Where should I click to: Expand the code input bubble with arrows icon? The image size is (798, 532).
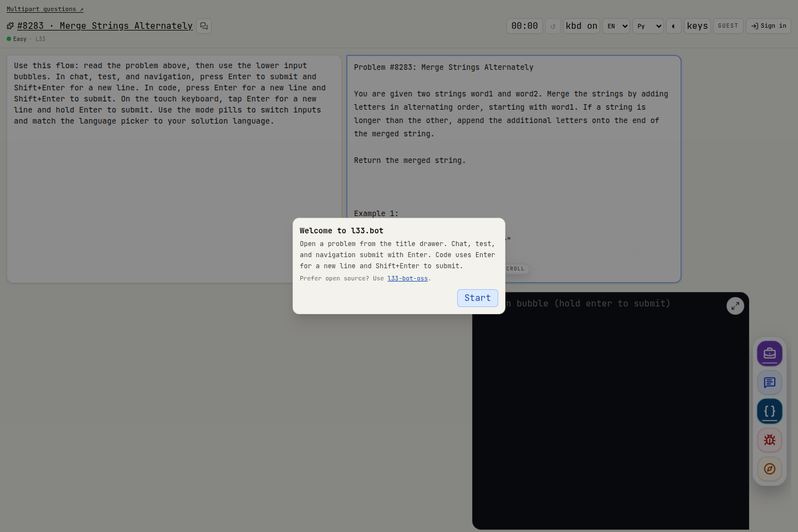click(x=735, y=306)
